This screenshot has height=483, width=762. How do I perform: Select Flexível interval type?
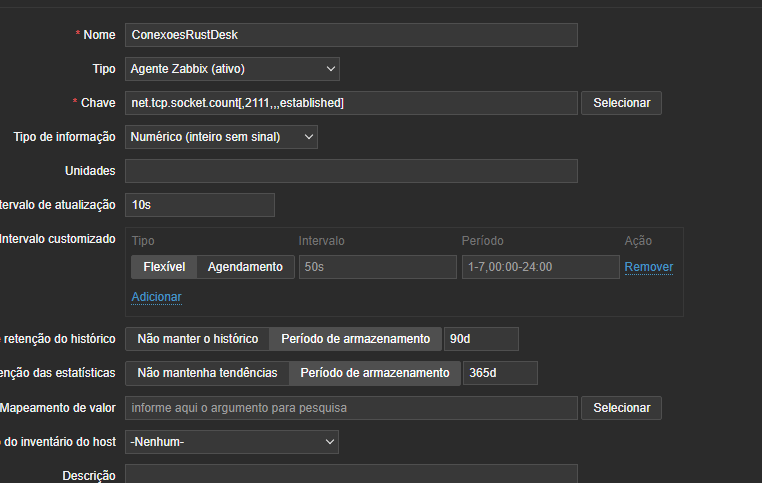[163, 267]
